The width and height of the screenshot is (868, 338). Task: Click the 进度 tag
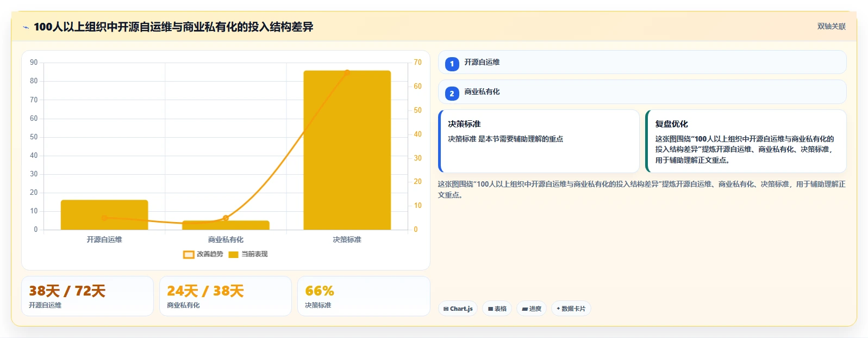coord(532,309)
